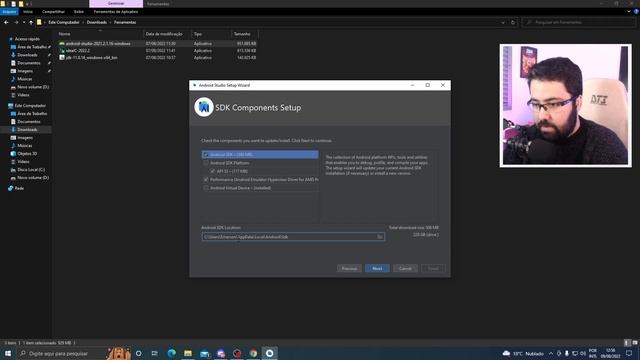Open Ferramentas de Aplicativo ribbon tab
This screenshot has height=360, width=640.
(116, 12)
